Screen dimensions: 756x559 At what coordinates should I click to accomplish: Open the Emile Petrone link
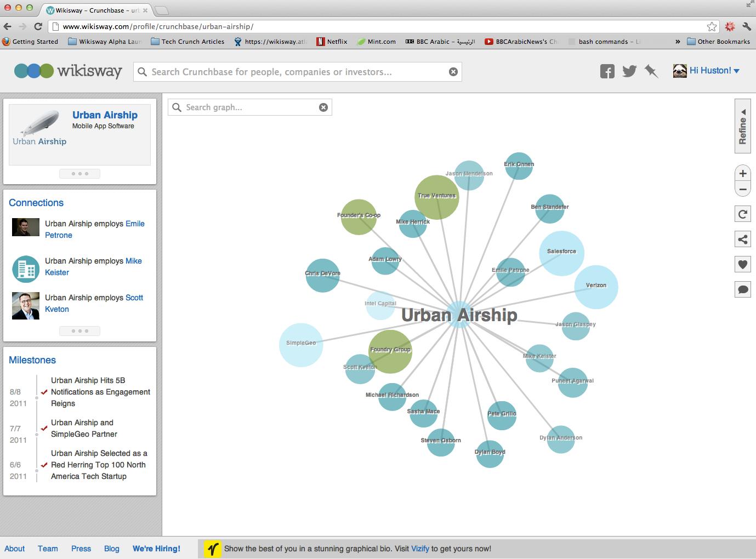pos(95,229)
